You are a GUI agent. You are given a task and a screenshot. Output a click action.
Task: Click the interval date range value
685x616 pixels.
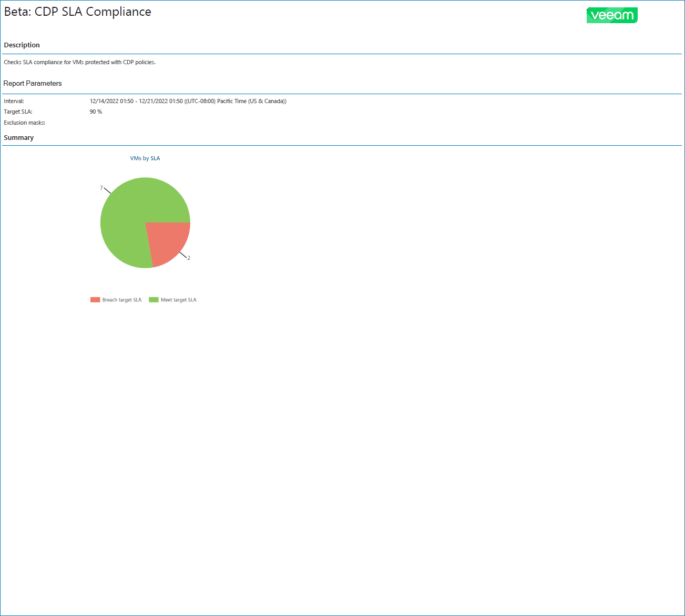tap(188, 101)
